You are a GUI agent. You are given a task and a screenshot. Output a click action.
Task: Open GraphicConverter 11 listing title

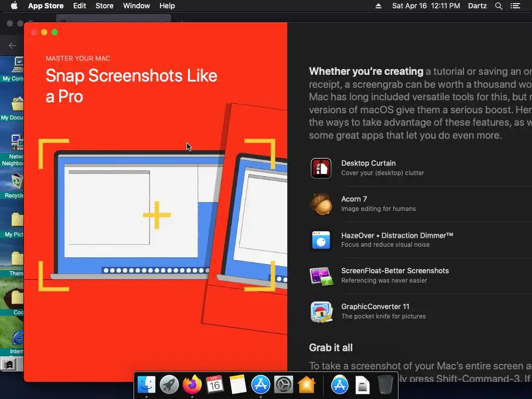coord(375,307)
